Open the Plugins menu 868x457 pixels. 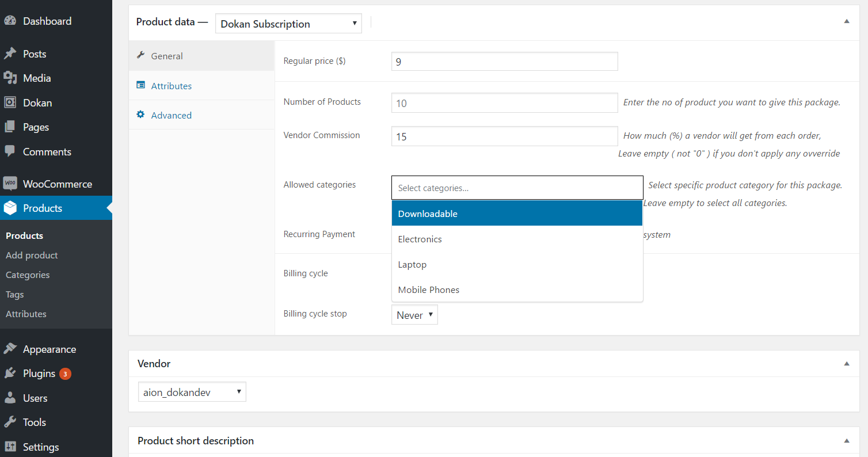click(56, 373)
